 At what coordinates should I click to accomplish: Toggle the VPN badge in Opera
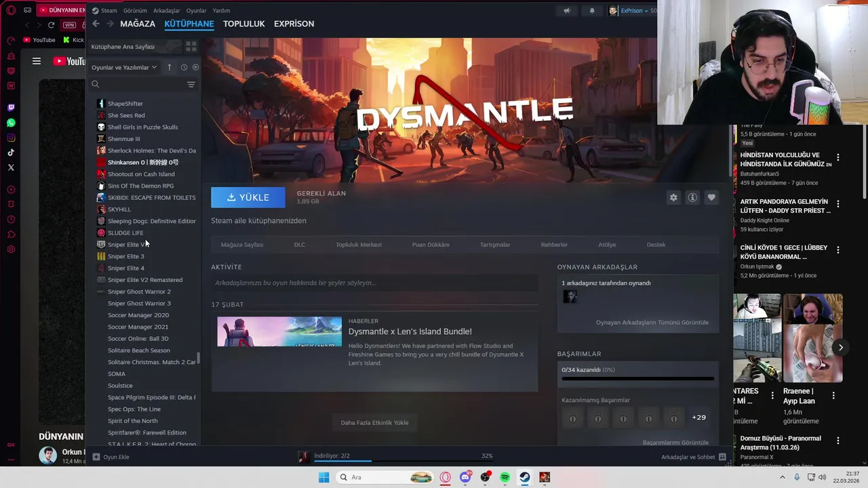[x=69, y=25]
